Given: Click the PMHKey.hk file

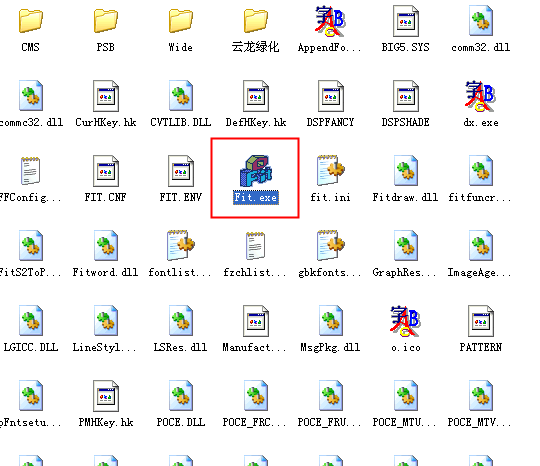Looking at the screenshot, I should (106, 396).
